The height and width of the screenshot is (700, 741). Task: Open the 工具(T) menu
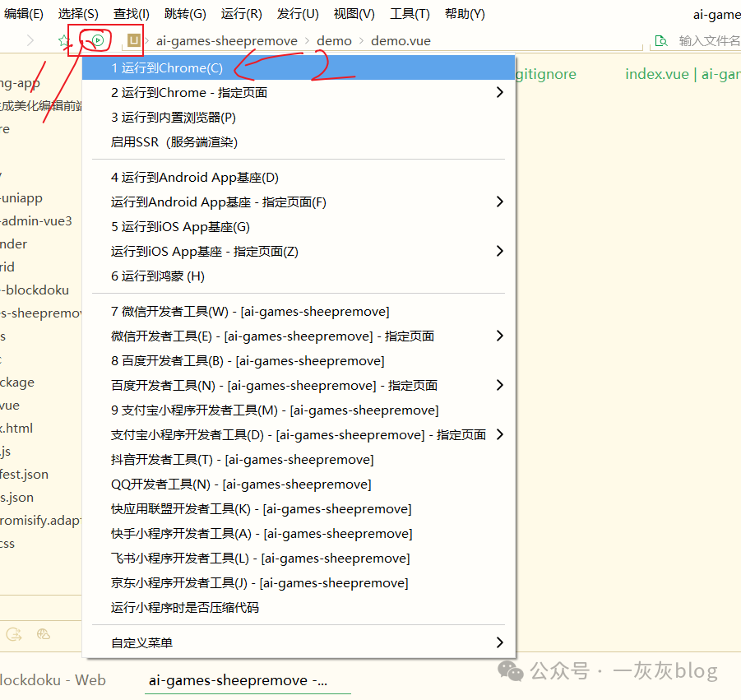point(409,13)
